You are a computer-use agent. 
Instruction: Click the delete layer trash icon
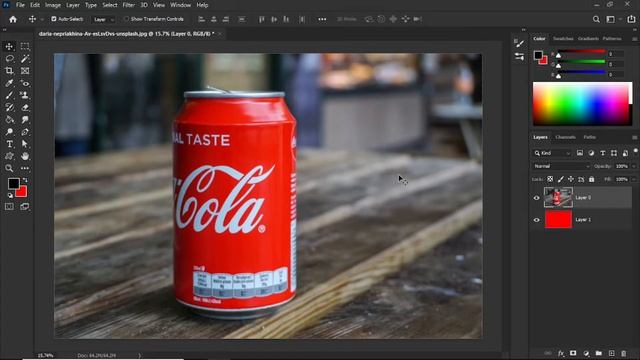click(624, 353)
